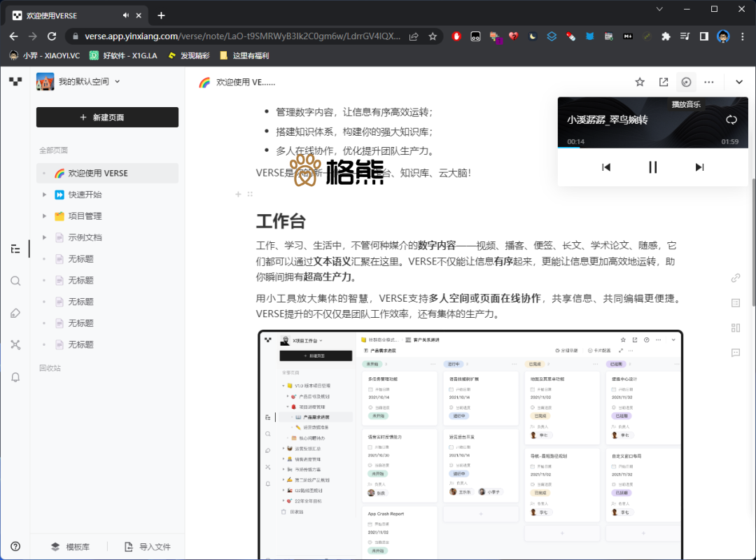The height and width of the screenshot is (560, 756).
Task: Open the 好软件 - X1G.LA bookmark
Action: tap(123, 55)
